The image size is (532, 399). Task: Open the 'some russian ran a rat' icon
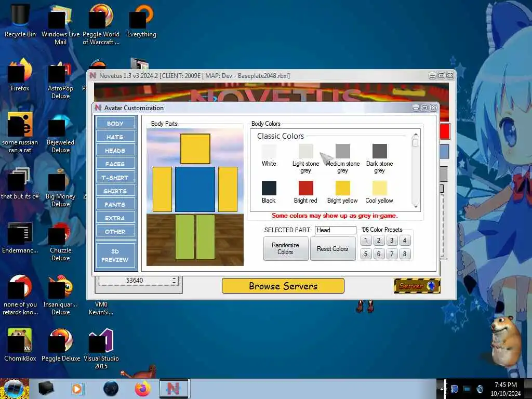click(20, 132)
